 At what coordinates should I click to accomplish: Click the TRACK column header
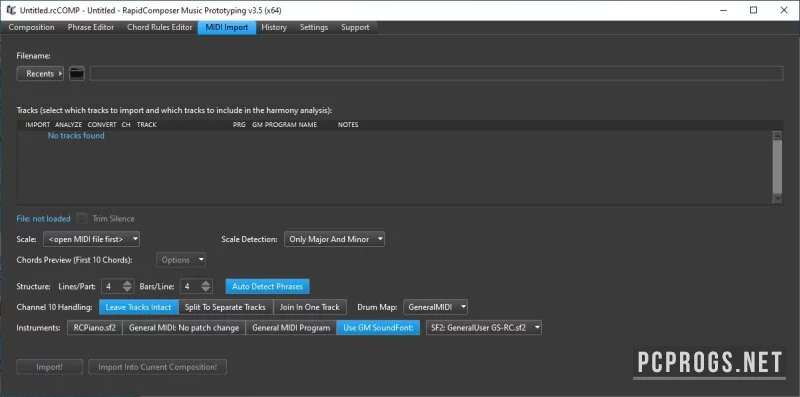point(146,125)
